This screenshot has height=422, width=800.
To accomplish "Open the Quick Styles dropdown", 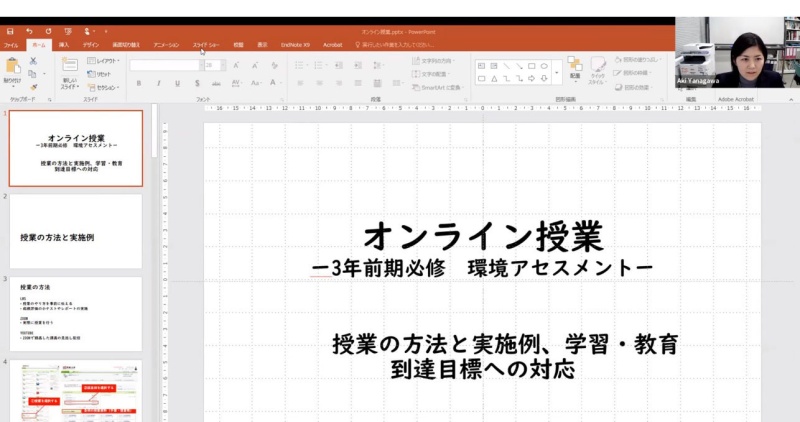I will coord(597,70).
